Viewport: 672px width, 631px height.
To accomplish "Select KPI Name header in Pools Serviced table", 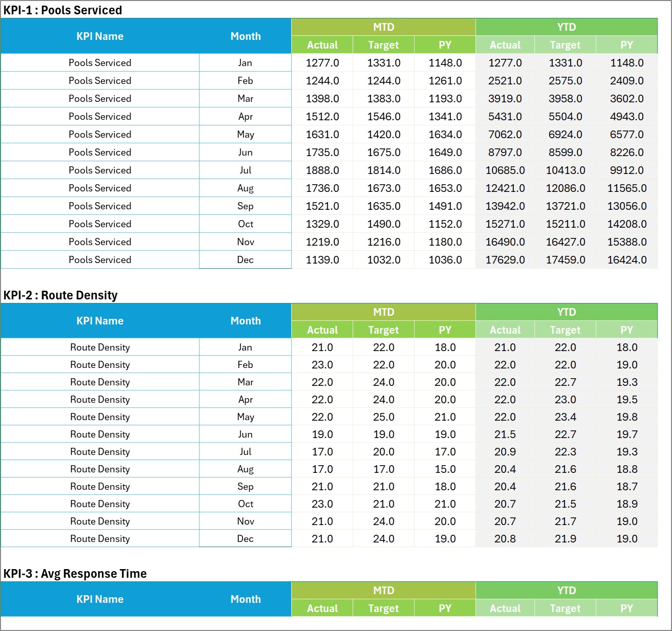I will pyautogui.click(x=100, y=36).
